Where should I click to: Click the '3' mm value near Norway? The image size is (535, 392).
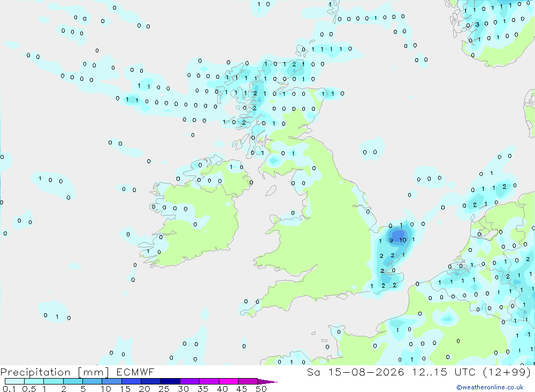(x=477, y=25)
